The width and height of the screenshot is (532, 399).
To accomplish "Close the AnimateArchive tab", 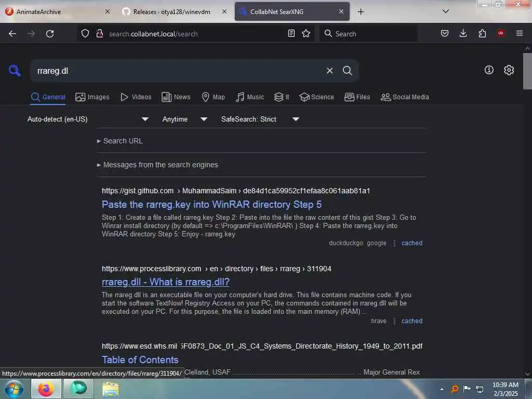I will tap(108, 11).
